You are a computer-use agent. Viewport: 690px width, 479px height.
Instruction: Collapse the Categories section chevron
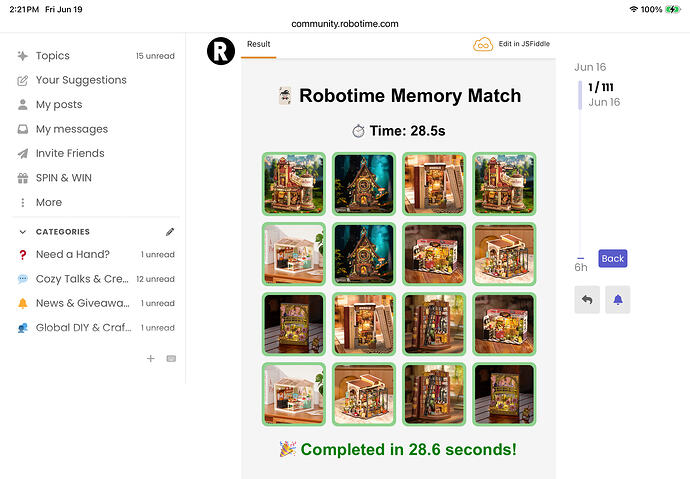pos(22,232)
